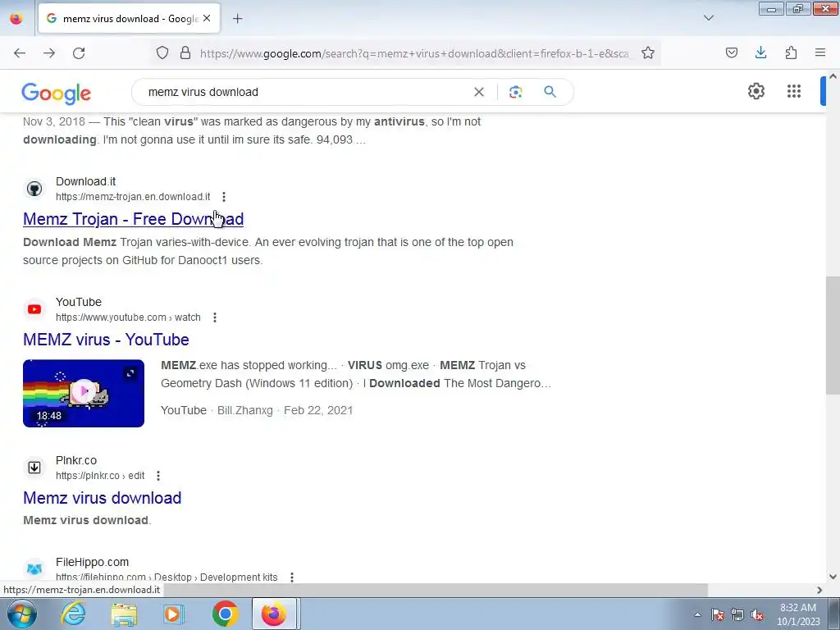The height and width of the screenshot is (630, 840).
Task: Open MEMZ virus - YouTube link
Action: (106, 340)
